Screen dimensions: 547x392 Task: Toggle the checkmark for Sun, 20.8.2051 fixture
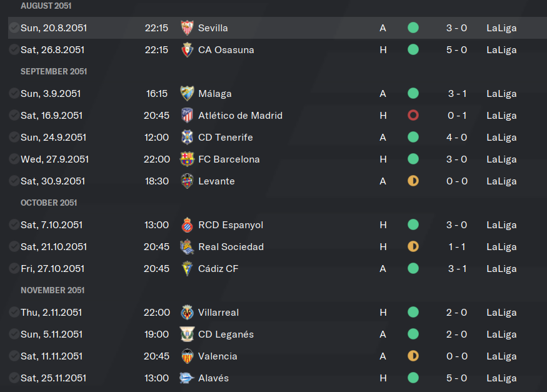tap(14, 28)
